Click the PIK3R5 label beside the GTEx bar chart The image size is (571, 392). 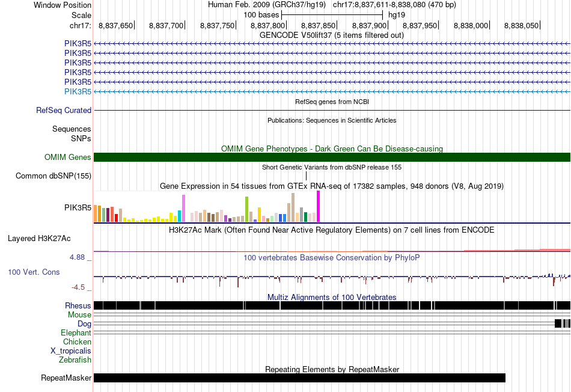[x=78, y=207]
